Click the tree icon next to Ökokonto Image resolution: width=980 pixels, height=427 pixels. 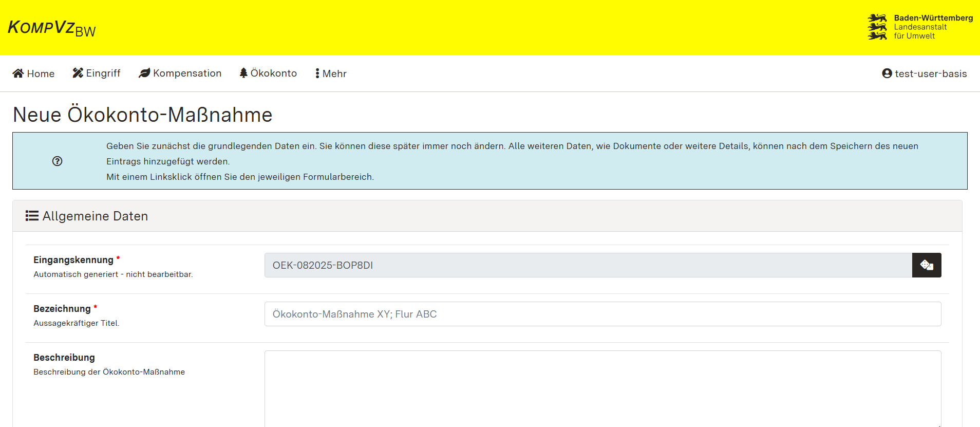[x=243, y=73]
